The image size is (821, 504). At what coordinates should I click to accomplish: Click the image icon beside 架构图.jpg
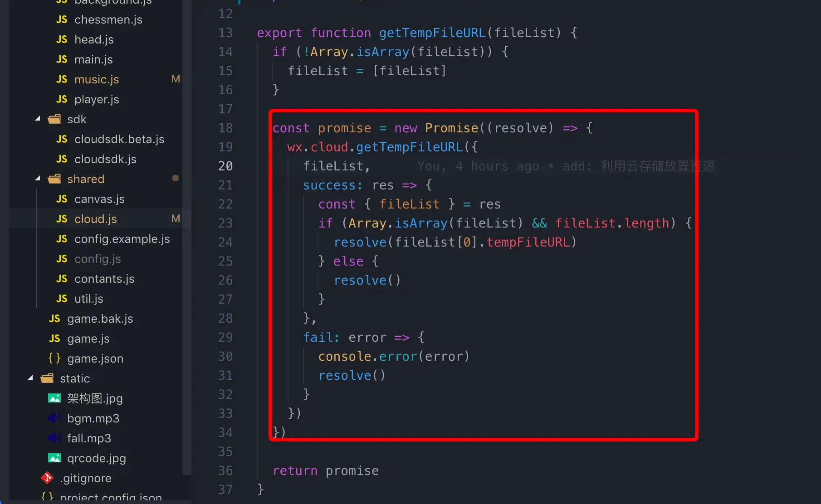[x=54, y=398]
